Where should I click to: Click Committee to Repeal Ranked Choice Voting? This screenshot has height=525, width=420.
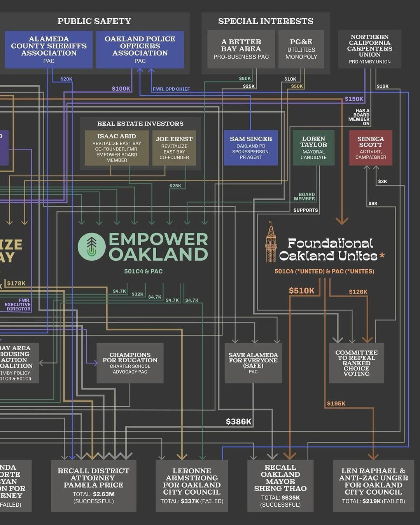357,363
